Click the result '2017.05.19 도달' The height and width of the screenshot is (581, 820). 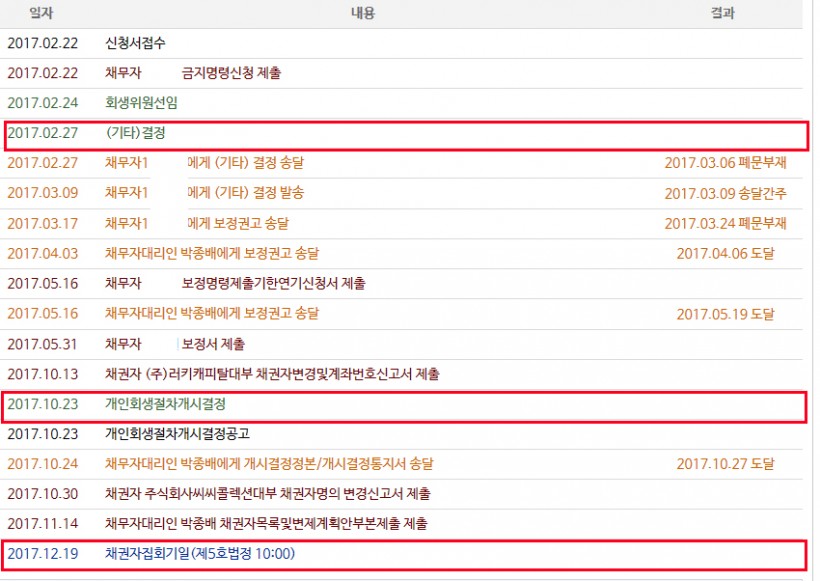pyautogui.click(x=725, y=314)
